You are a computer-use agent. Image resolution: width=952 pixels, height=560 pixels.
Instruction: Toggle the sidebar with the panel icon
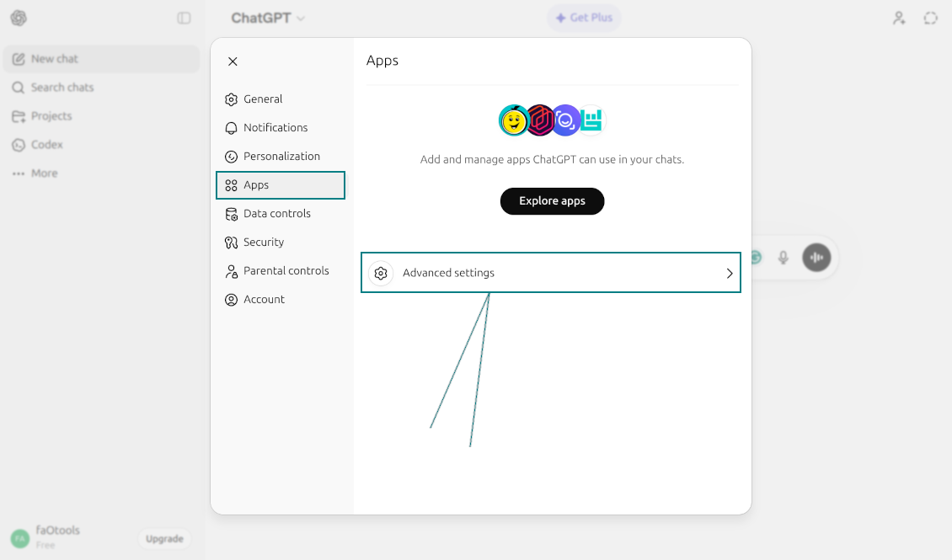185,17
